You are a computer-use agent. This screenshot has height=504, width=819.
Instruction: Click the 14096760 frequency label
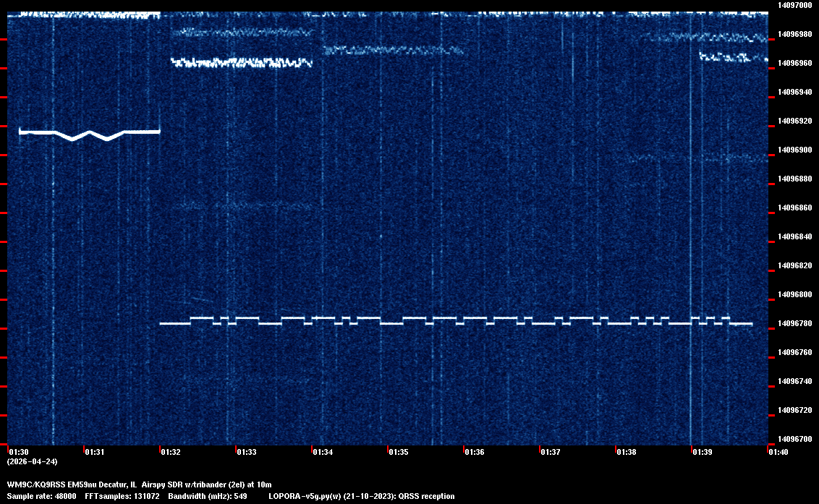coord(795,352)
